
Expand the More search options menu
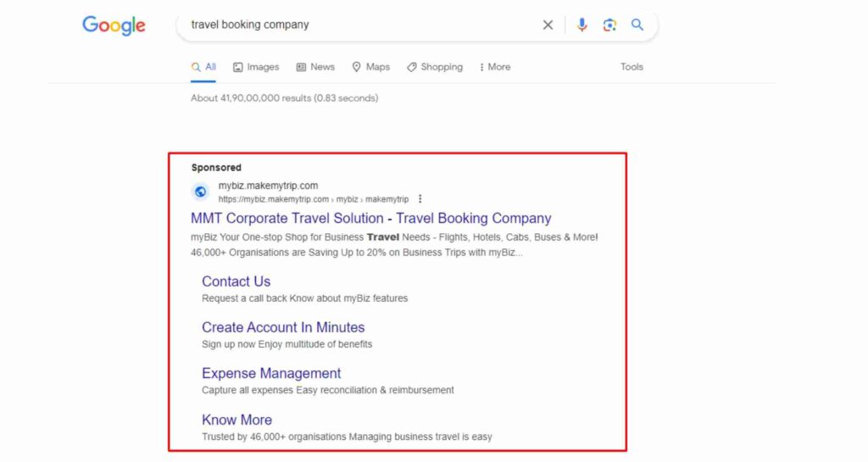(495, 67)
